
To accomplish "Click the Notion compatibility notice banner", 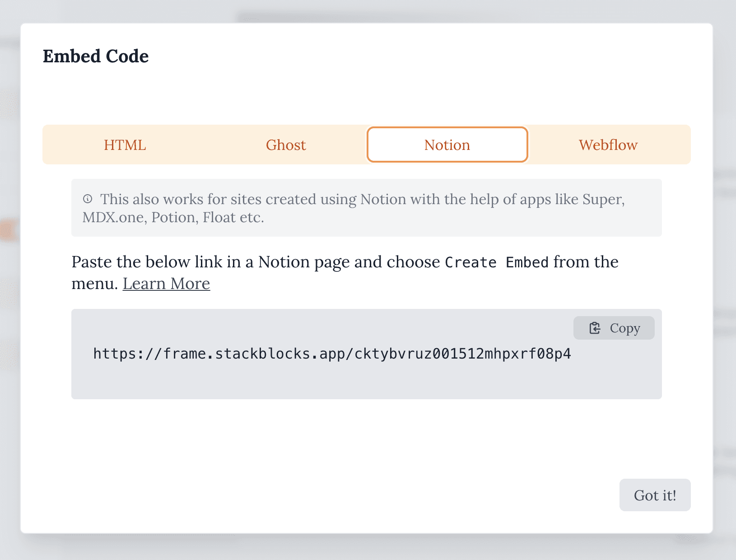I will [366, 207].
